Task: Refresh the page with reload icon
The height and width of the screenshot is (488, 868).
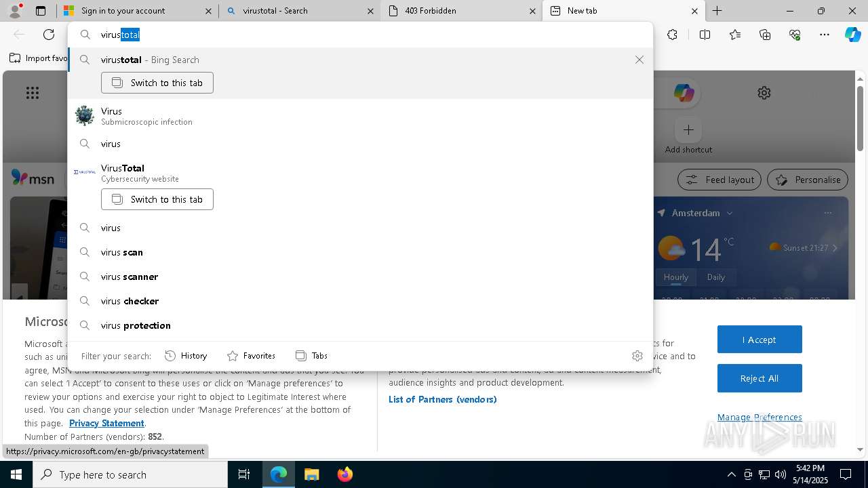Action: 49,35
